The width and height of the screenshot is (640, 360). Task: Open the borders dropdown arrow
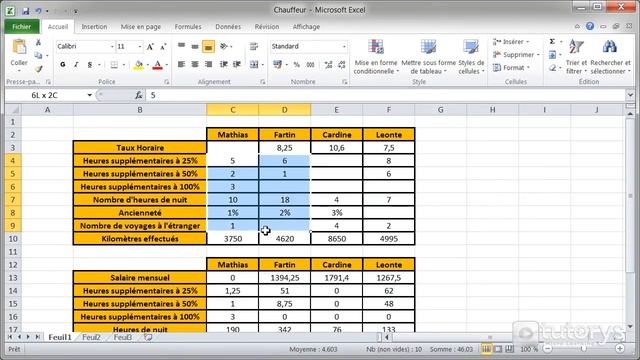pos(124,64)
